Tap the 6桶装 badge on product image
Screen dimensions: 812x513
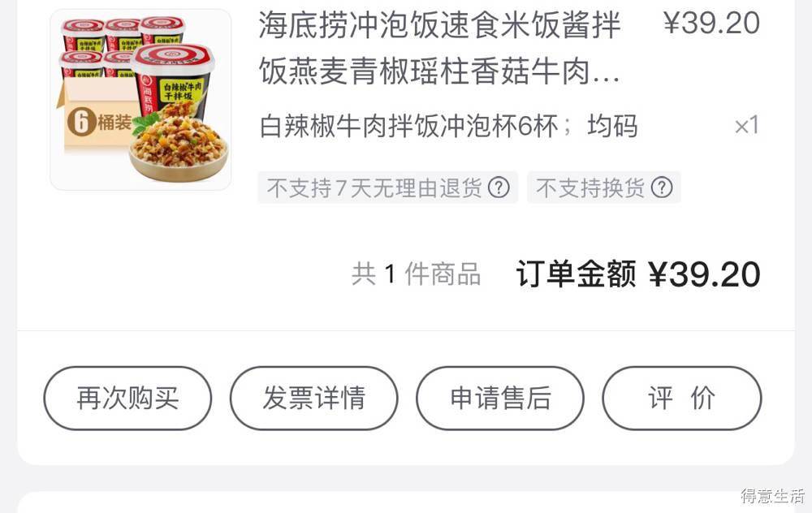click(x=99, y=123)
